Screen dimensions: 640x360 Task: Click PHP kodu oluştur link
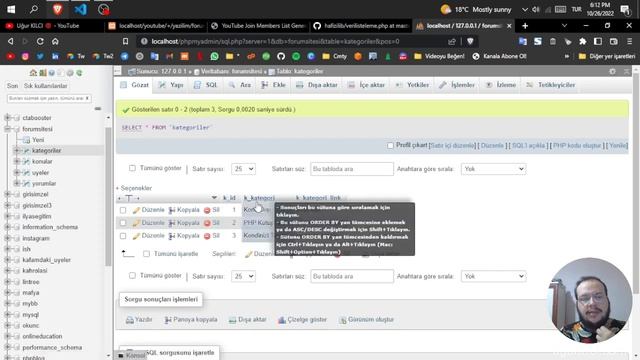[x=577, y=145]
